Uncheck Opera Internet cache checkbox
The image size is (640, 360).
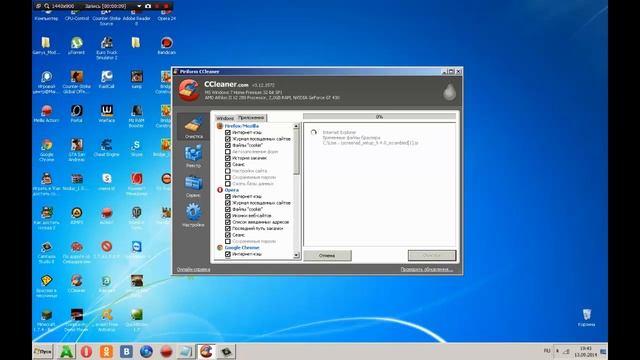click(x=228, y=196)
